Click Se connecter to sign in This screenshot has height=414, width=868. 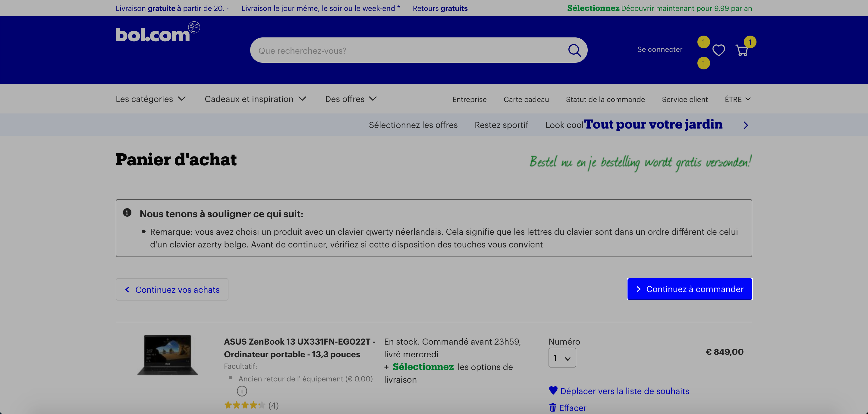click(x=659, y=49)
